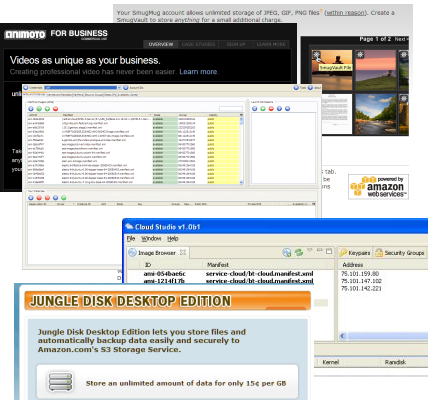Select the Image Browser tab
428x400 pixels.
point(157,253)
